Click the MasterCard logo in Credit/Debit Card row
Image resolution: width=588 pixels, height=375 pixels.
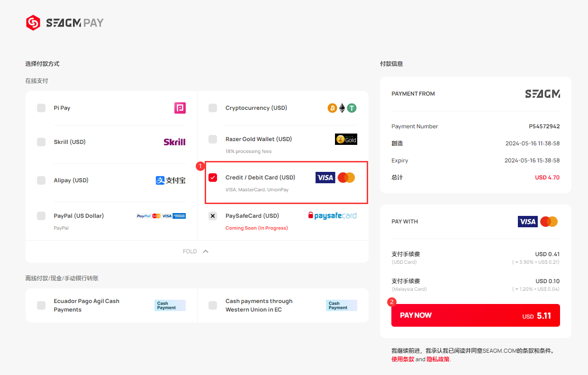pyautogui.click(x=346, y=178)
